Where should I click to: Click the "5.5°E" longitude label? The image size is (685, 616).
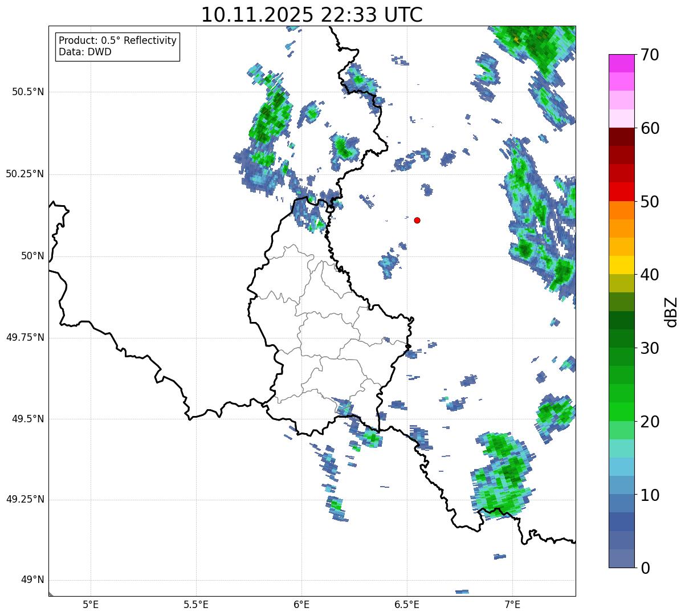click(196, 605)
